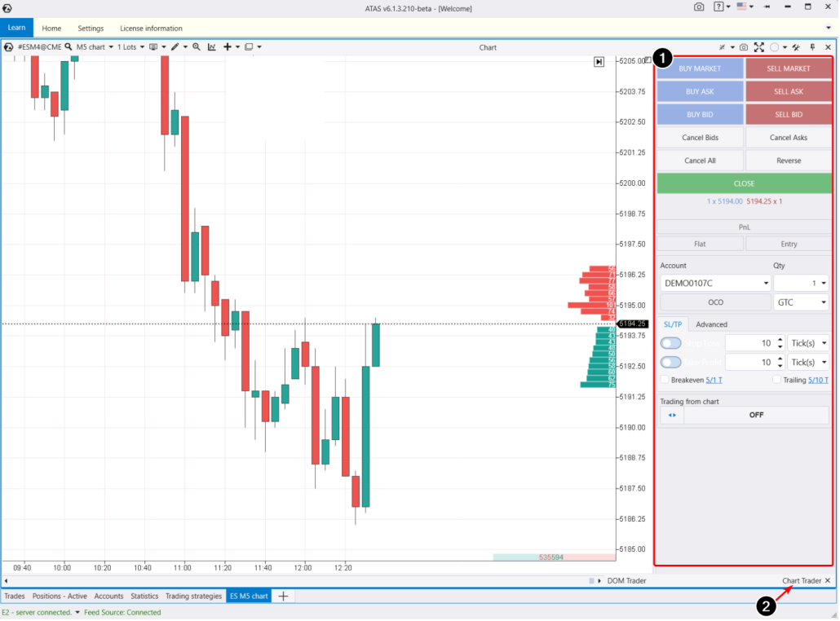Expand Chart Trader with the fullscreen arrows icon
Viewport: 840px width, 621px height.
pos(759,47)
